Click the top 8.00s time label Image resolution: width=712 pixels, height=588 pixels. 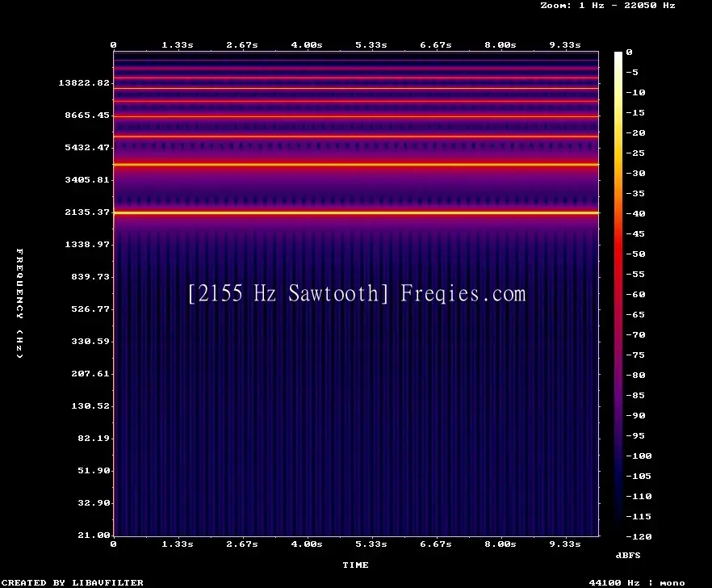(x=500, y=45)
